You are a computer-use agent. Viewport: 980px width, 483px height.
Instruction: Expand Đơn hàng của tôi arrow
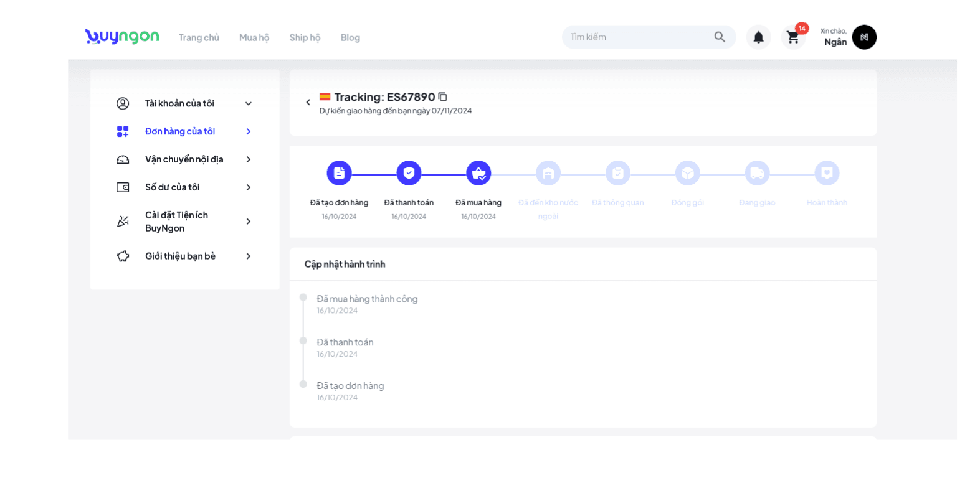point(249,131)
